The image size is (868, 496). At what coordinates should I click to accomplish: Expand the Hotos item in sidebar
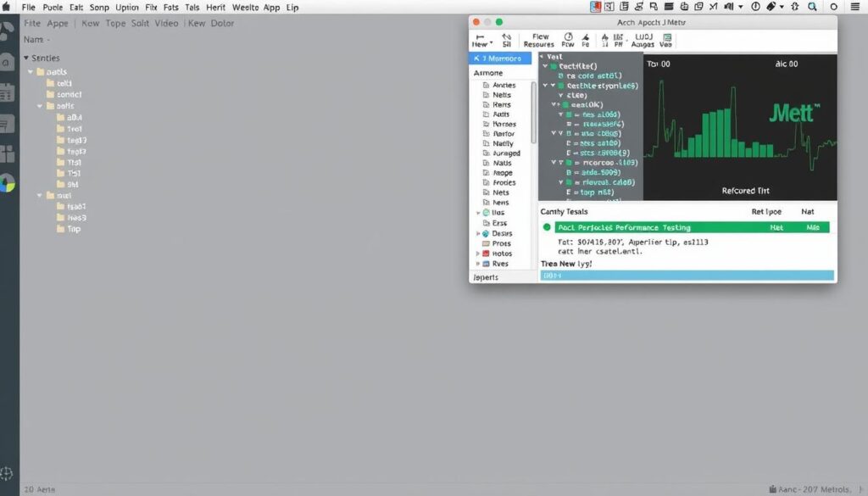478,254
